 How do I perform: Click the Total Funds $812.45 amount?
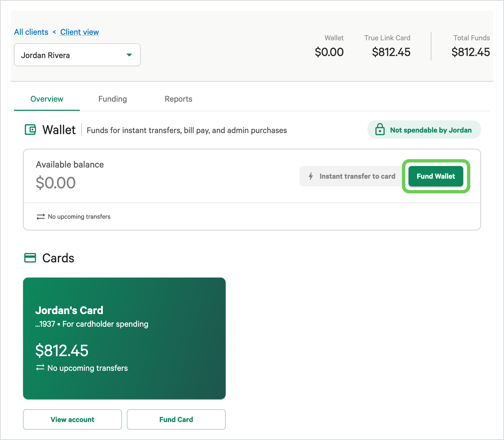tap(471, 52)
